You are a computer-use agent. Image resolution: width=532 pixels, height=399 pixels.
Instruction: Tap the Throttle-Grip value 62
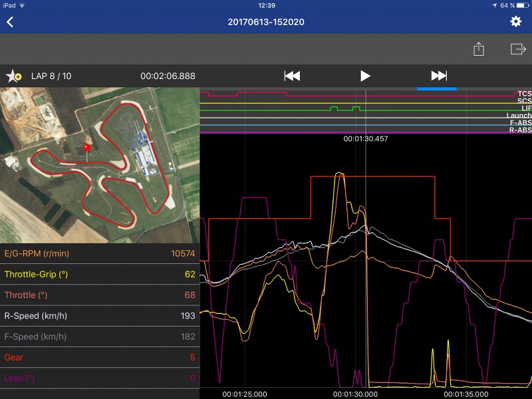(x=190, y=274)
